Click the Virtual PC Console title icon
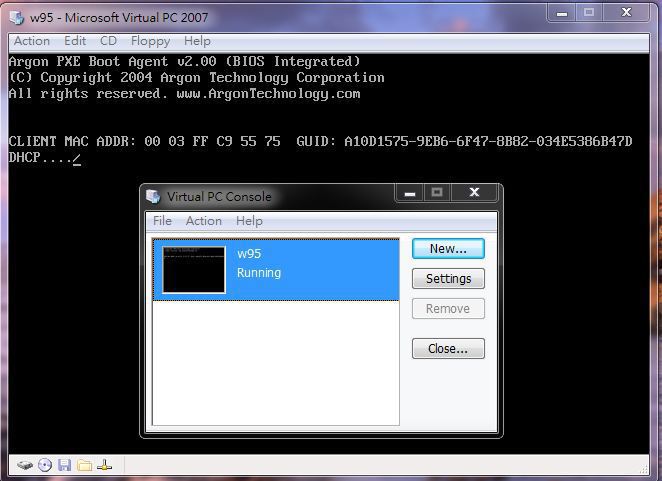The height and width of the screenshot is (481, 662). pyautogui.click(x=153, y=196)
